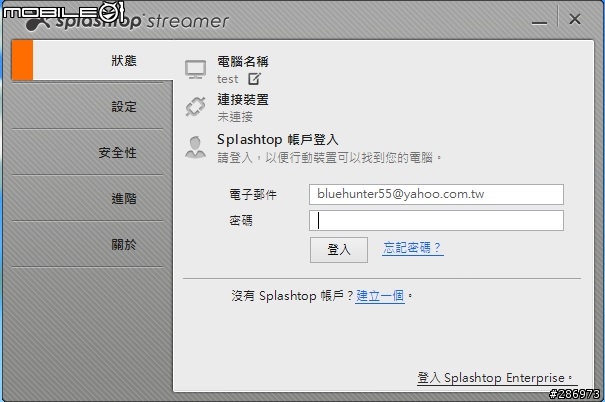The height and width of the screenshot is (402, 605).
Task: Focus the 密碼 password field
Action: click(x=436, y=220)
